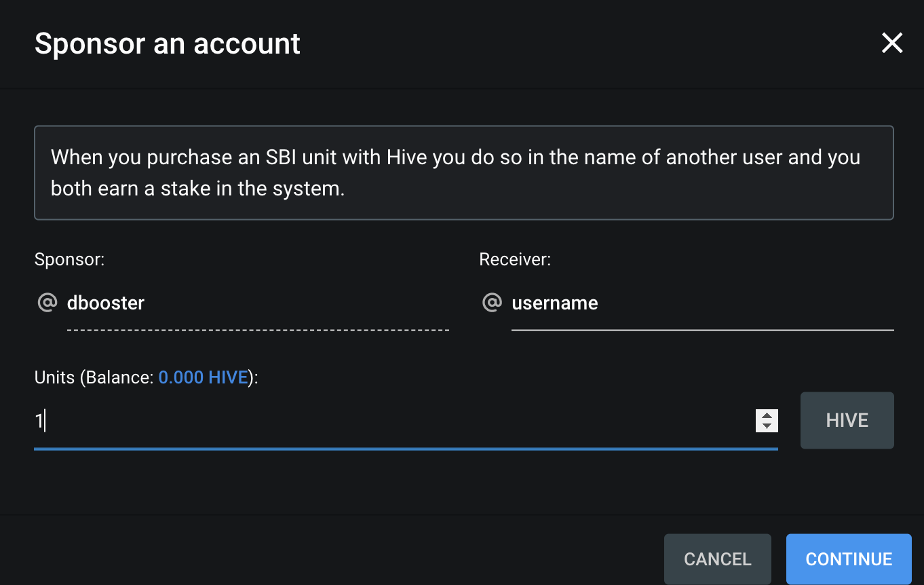Click the Sponsor field label

pyautogui.click(x=70, y=259)
